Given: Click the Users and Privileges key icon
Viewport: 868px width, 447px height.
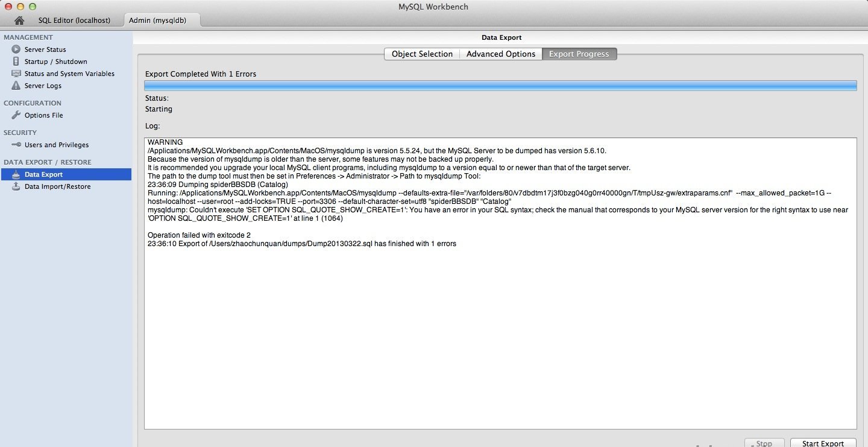Looking at the screenshot, I should 16,145.
